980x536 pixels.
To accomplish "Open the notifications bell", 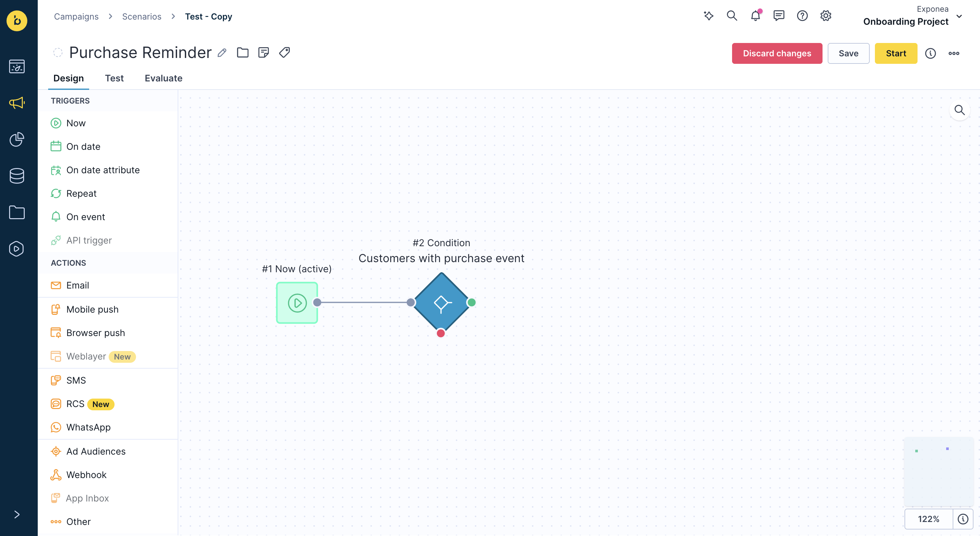I will (x=755, y=16).
